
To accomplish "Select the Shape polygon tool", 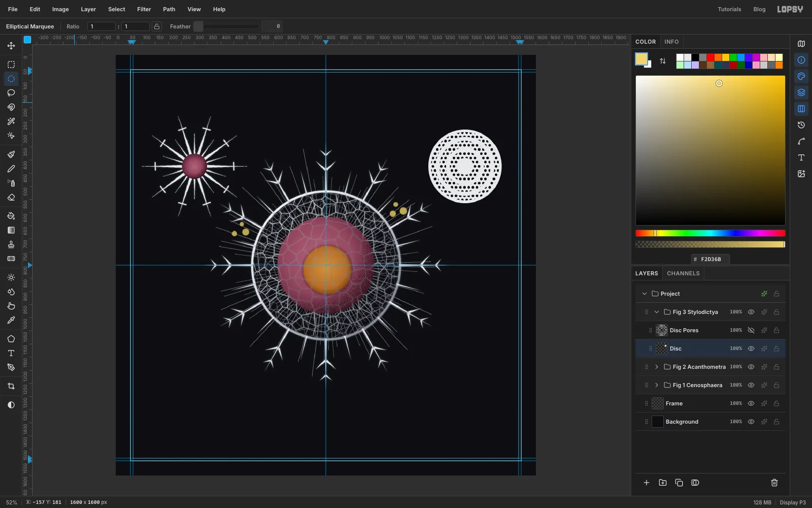I will click(11, 339).
